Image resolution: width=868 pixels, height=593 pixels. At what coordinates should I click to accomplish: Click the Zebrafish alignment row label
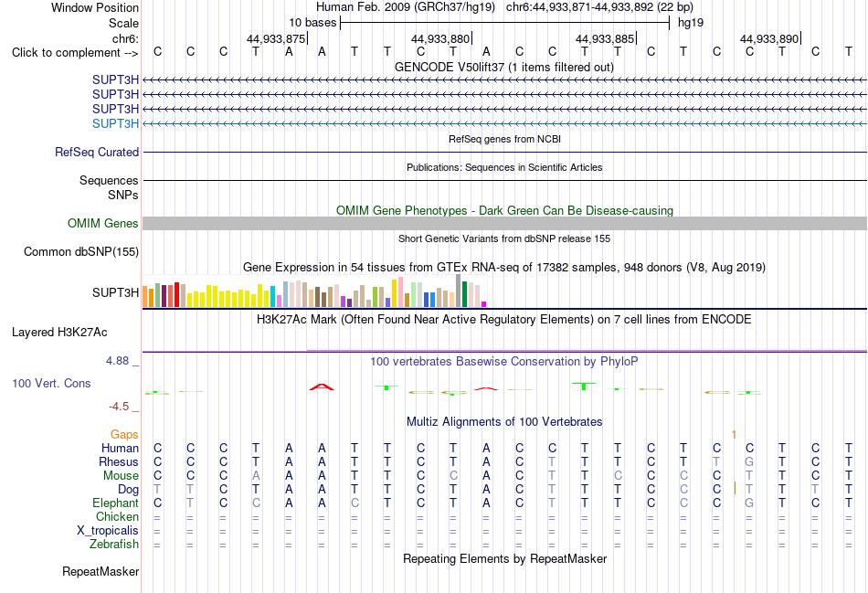[x=114, y=545]
